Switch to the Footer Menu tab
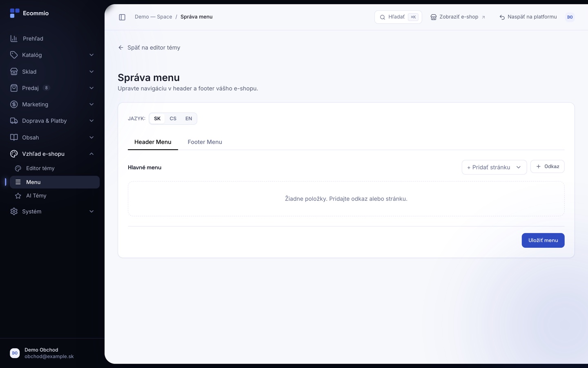 coord(205,142)
